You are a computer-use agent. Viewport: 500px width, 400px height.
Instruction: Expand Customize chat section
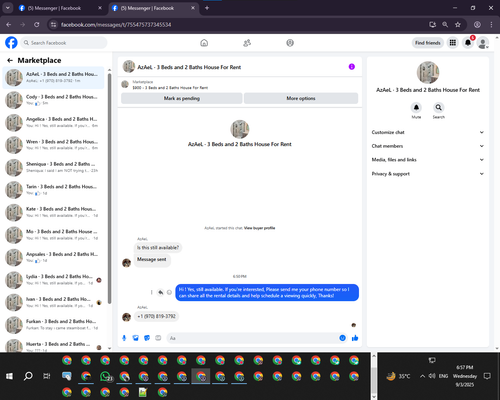tap(428, 132)
